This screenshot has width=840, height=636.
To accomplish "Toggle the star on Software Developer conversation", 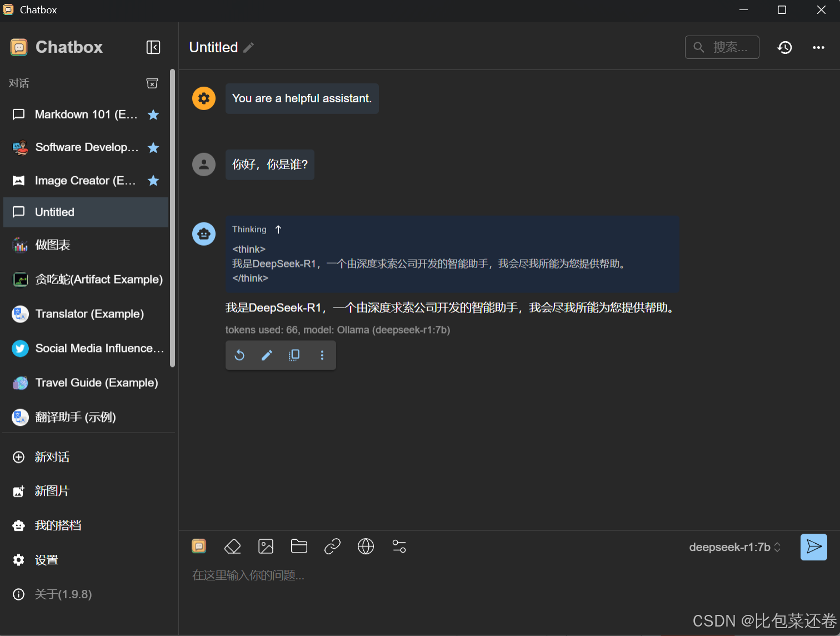I will pos(153,147).
